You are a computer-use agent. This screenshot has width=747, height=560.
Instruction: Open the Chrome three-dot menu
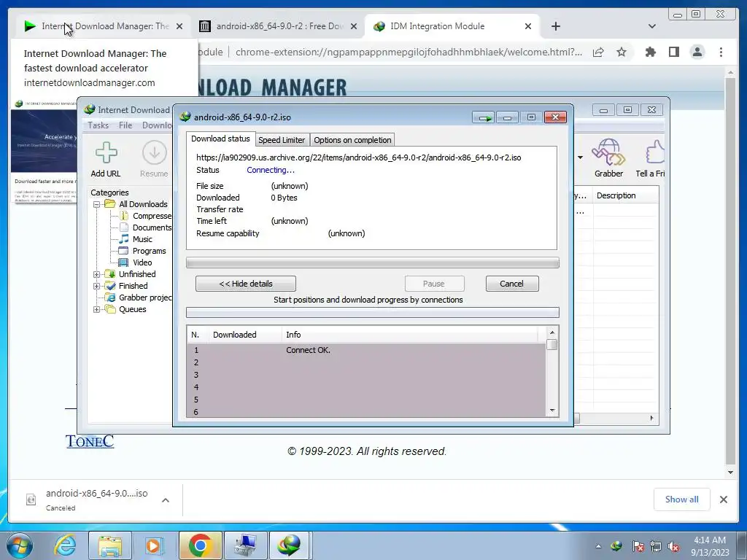point(721,52)
